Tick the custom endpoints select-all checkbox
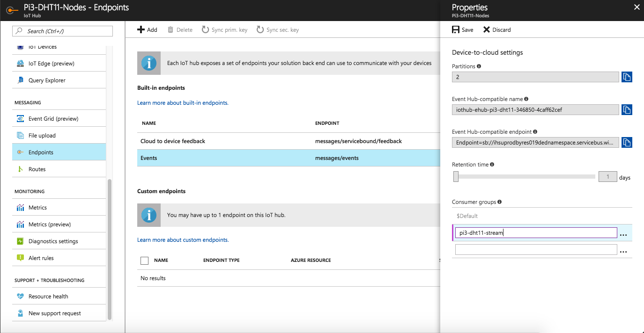Screen dimensions: 644x333 coord(145,261)
